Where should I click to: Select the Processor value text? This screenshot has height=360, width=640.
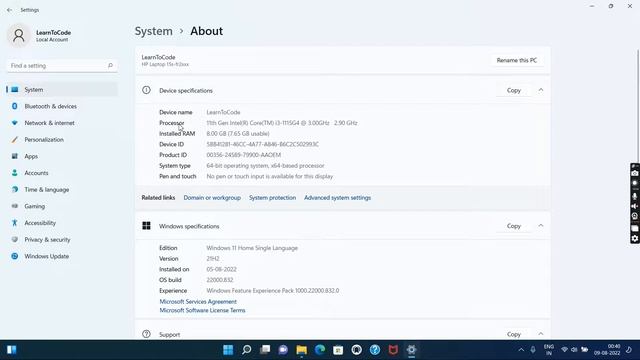[x=282, y=123]
